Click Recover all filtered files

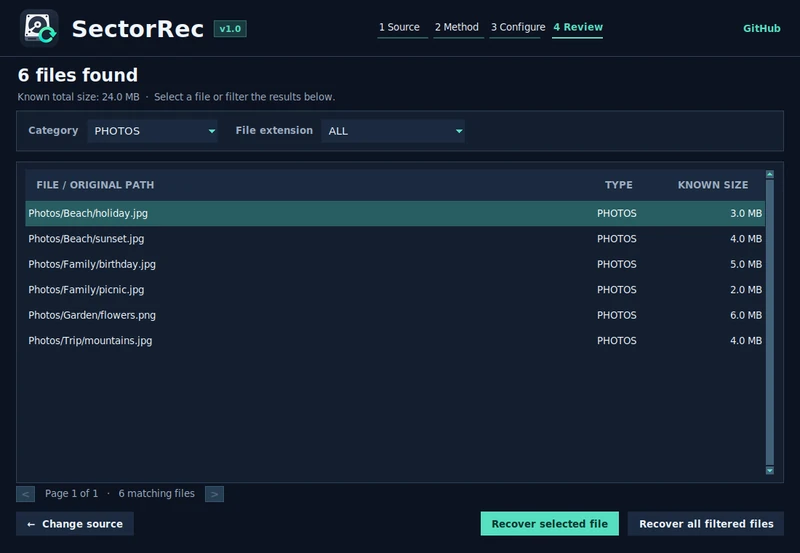tap(706, 524)
